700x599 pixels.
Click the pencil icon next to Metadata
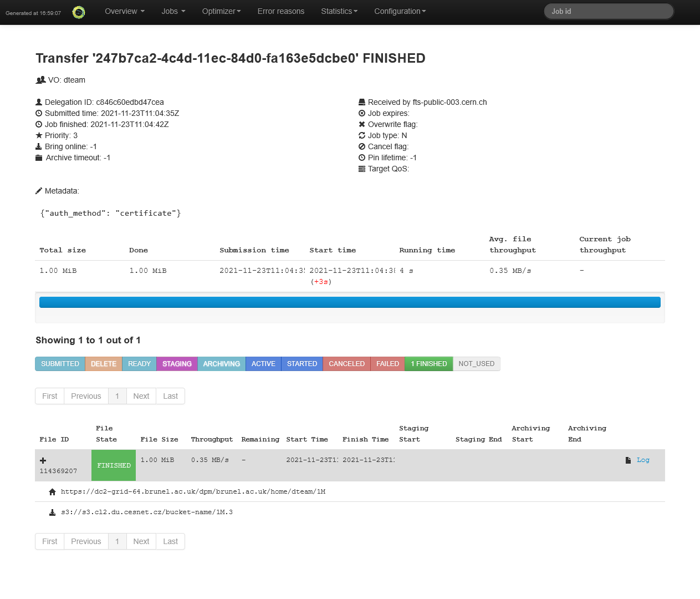click(x=39, y=191)
